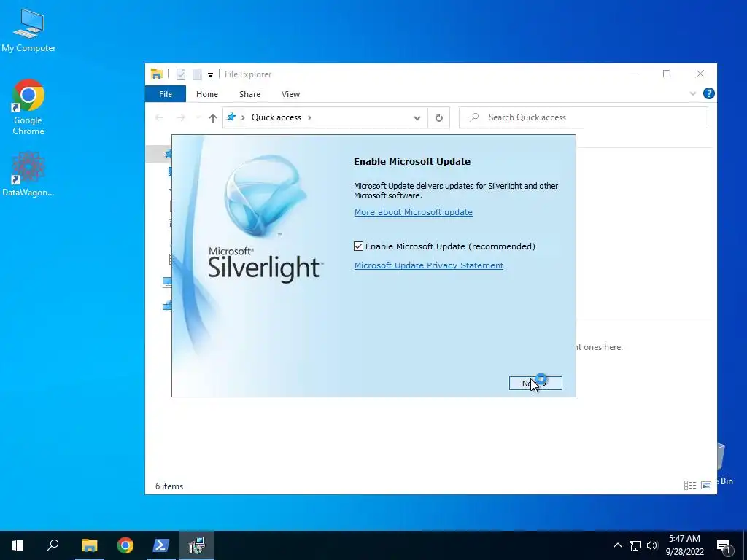Screen dimensions: 747x560
Task: Open File tab in File Explorer
Action: (x=166, y=94)
